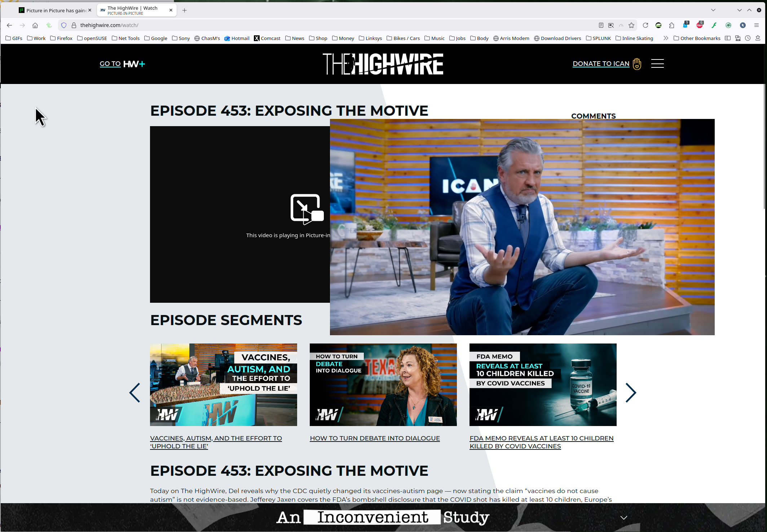Show next episode segments with right arrow

pos(630,393)
